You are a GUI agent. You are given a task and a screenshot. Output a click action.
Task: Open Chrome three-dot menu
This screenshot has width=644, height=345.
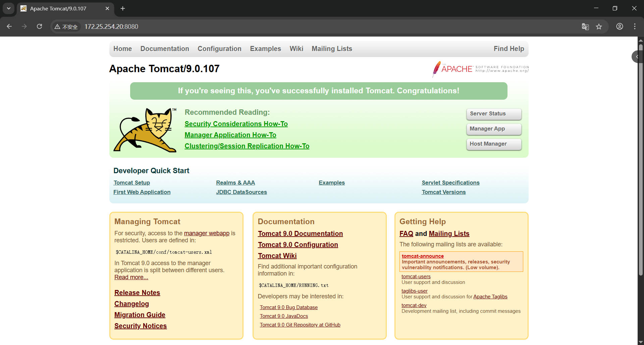click(x=635, y=27)
